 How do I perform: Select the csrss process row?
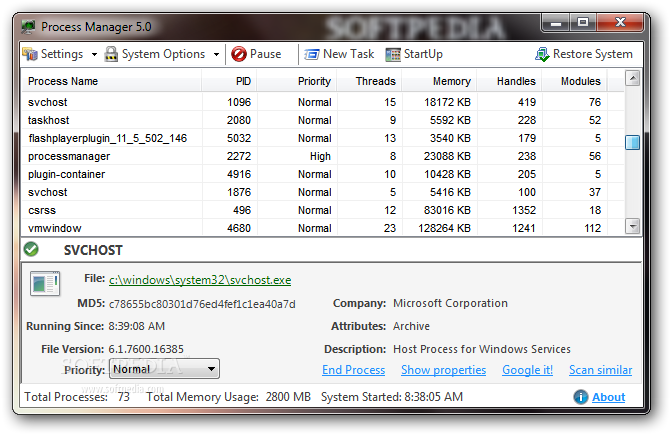(323, 210)
